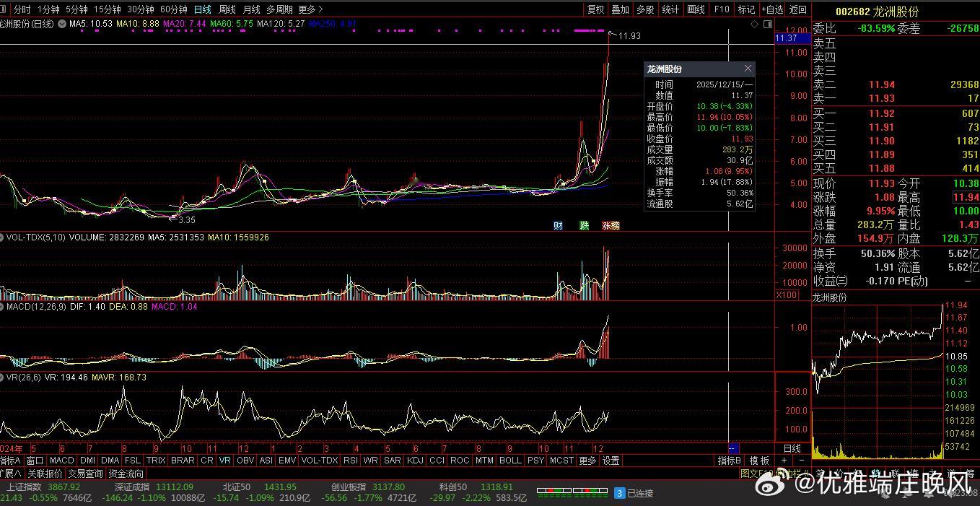Viewport: 980px width, 506px height.
Task: Select the highlighted VR indicator tab
Action: click(225, 461)
